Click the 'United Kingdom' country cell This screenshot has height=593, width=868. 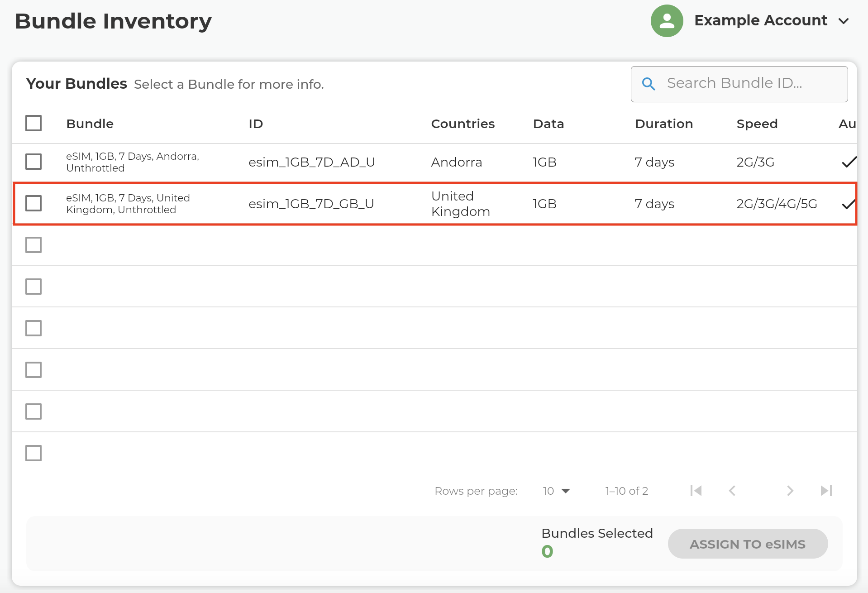[x=461, y=204]
